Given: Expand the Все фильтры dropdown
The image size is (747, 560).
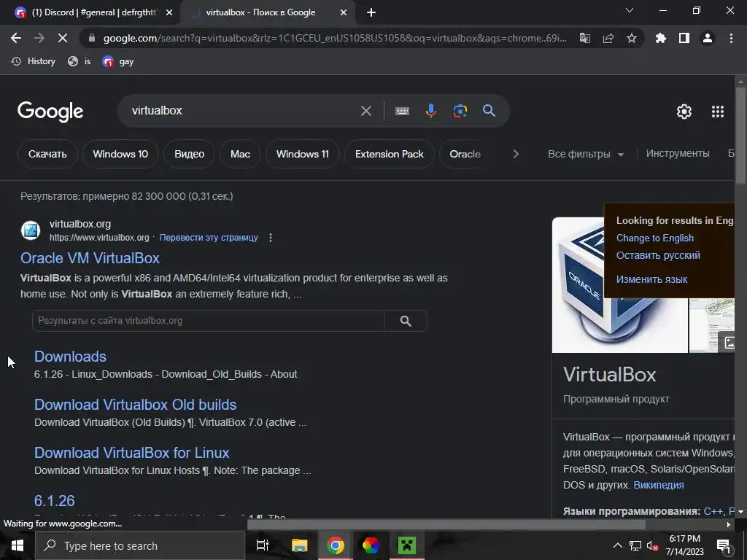Looking at the screenshot, I should (586, 155).
